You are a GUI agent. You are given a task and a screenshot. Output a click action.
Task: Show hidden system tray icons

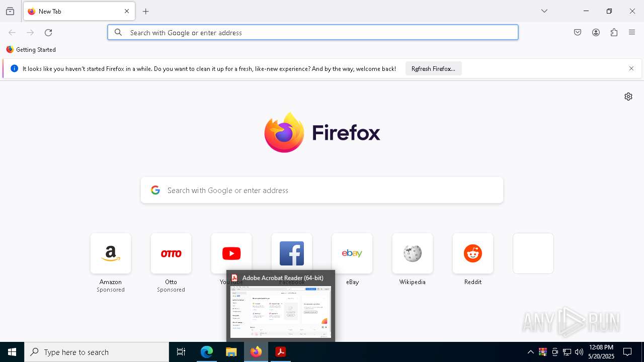[x=531, y=352]
